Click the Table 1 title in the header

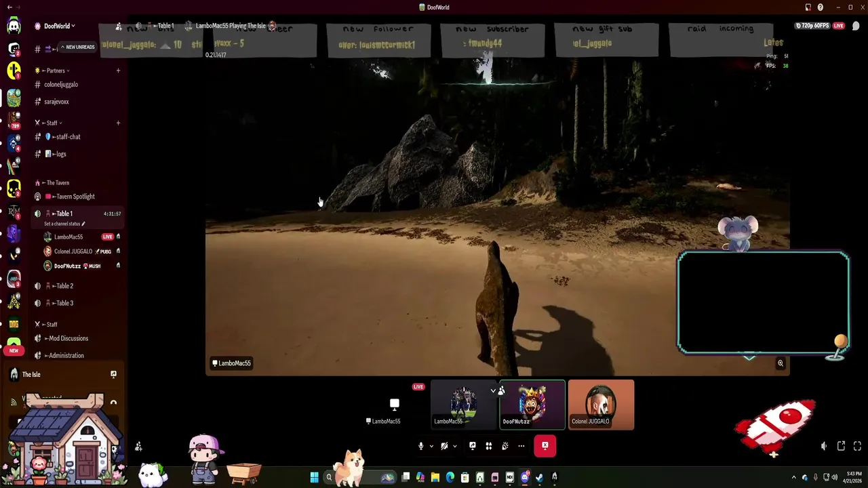pyautogui.click(x=165, y=26)
